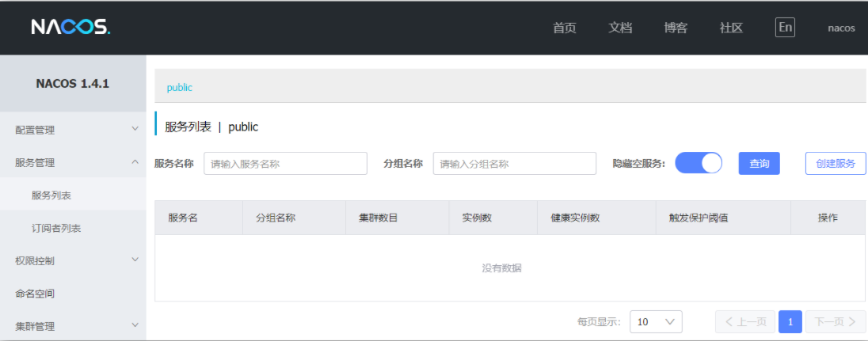This screenshot has height=341, width=868.
Task: Click the NACOS 1.4.1 version title
Action: click(73, 84)
